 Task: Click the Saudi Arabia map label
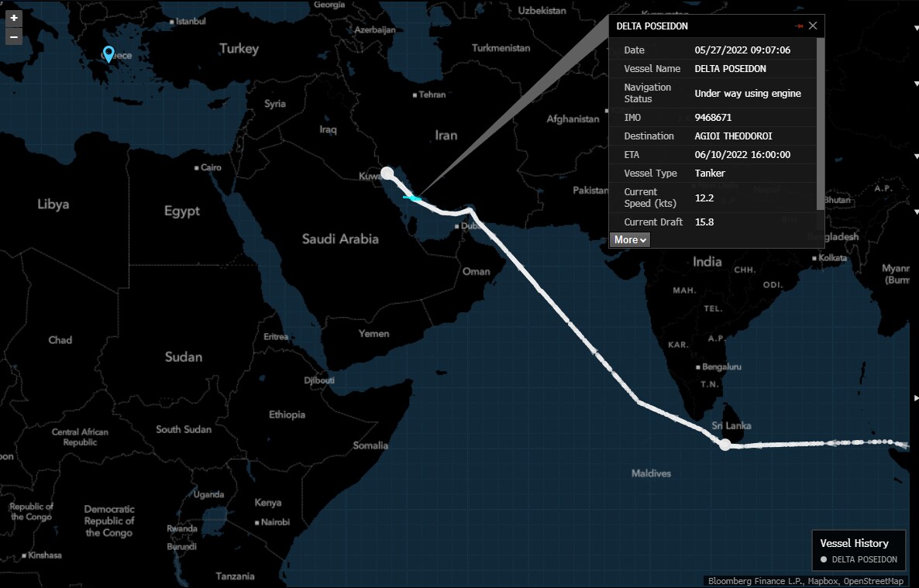click(340, 239)
